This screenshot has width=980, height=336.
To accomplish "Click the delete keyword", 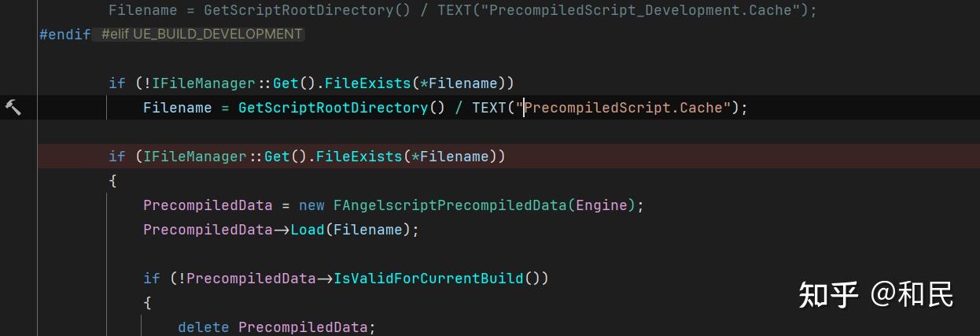I will (x=203, y=327).
